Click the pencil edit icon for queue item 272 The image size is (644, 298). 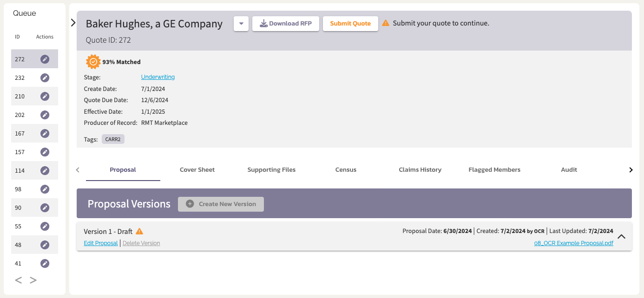point(45,59)
